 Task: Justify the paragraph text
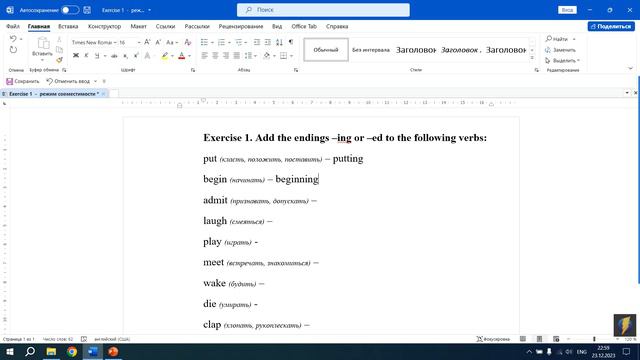[x=236, y=56]
